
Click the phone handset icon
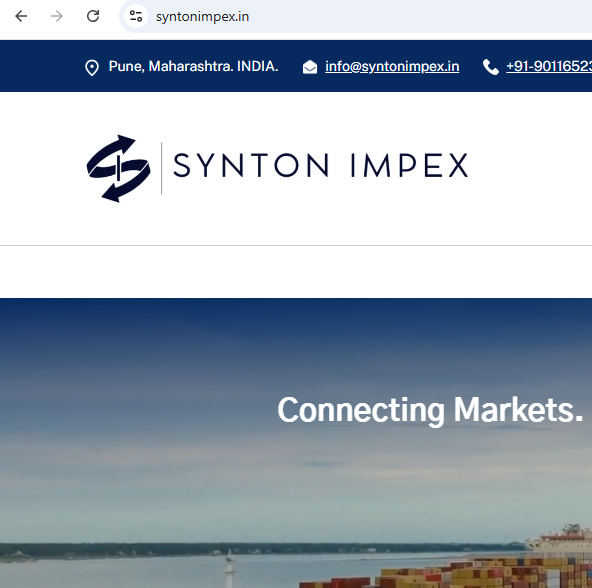490,67
